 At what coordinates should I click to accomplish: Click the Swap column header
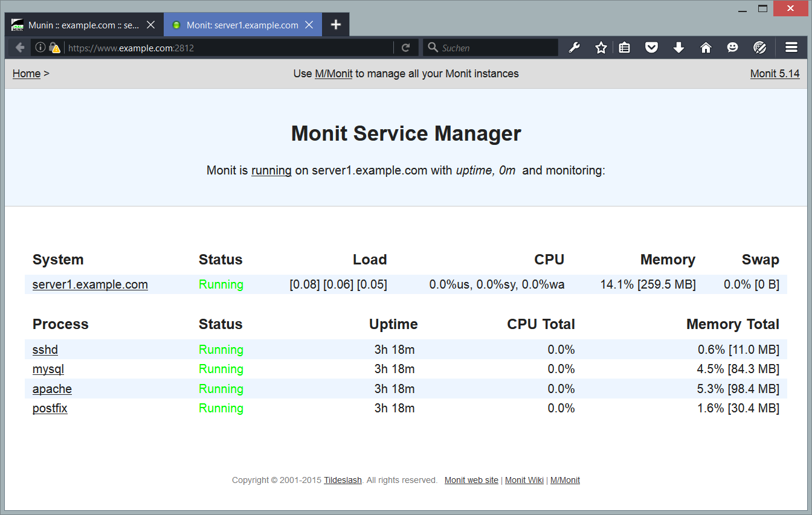[761, 260]
